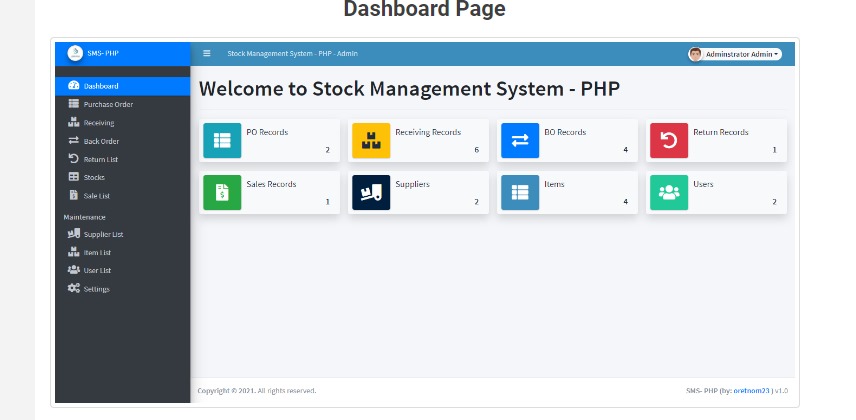
Task: Click the BO Records blue exchange icon
Action: [520, 141]
